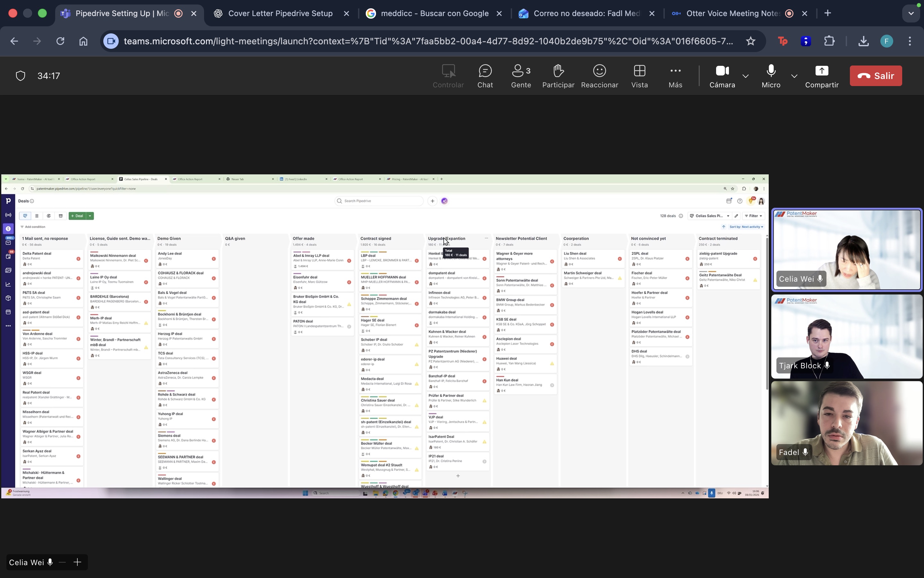Open the Gente participants list
This screenshot has height=578, width=924.
point(521,76)
